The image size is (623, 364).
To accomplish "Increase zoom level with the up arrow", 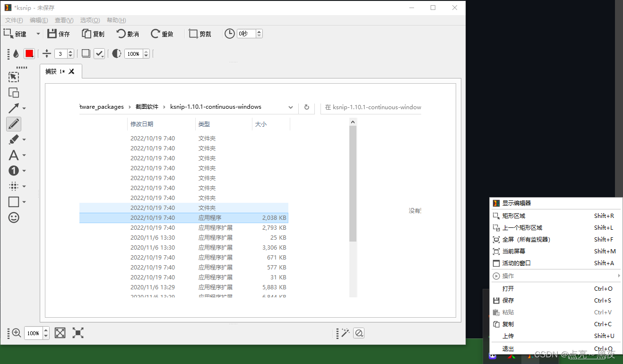I will pos(46,330).
